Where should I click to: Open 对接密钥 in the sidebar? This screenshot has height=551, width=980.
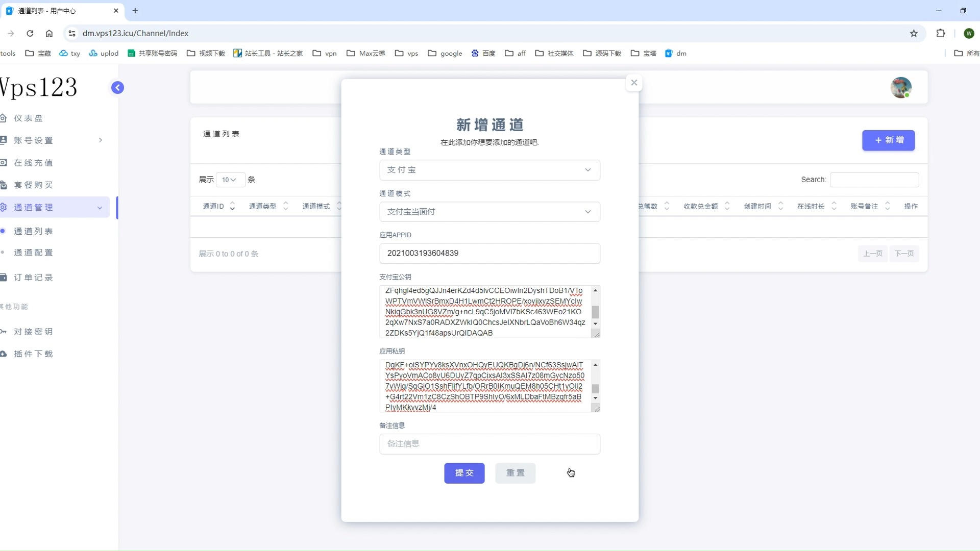pos(33,332)
